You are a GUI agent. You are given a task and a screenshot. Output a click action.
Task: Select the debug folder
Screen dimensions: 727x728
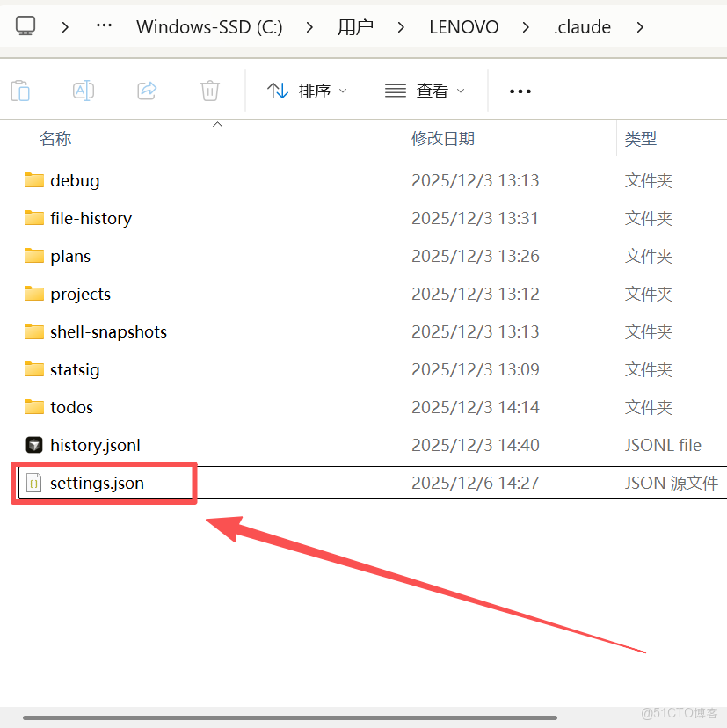pos(75,180)
